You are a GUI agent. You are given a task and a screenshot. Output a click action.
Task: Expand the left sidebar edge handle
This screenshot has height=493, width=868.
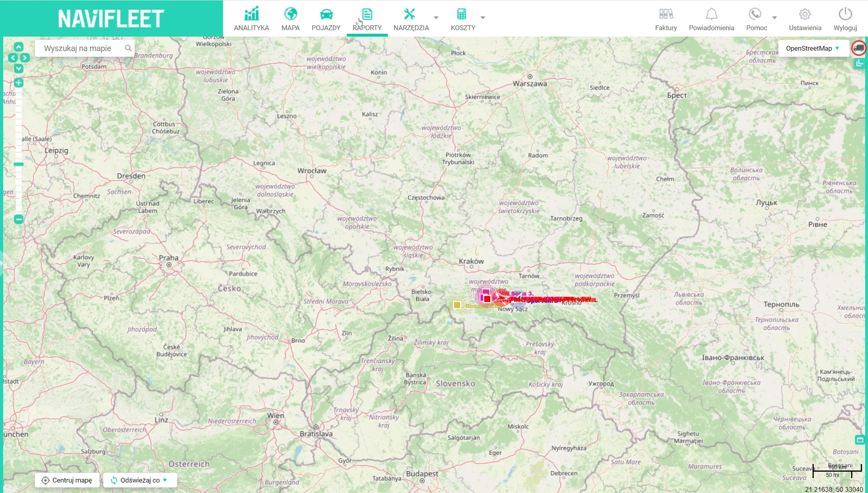[1, 263]
